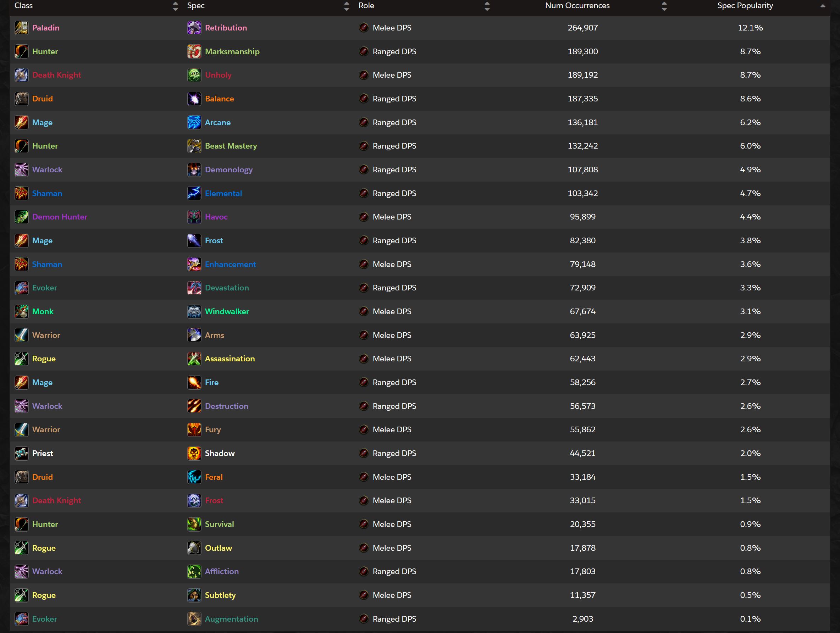The height and width of the screenshot is (633, 840).
Task: Click the Enhancement spec icon
Action: click(x=194, y=264)
